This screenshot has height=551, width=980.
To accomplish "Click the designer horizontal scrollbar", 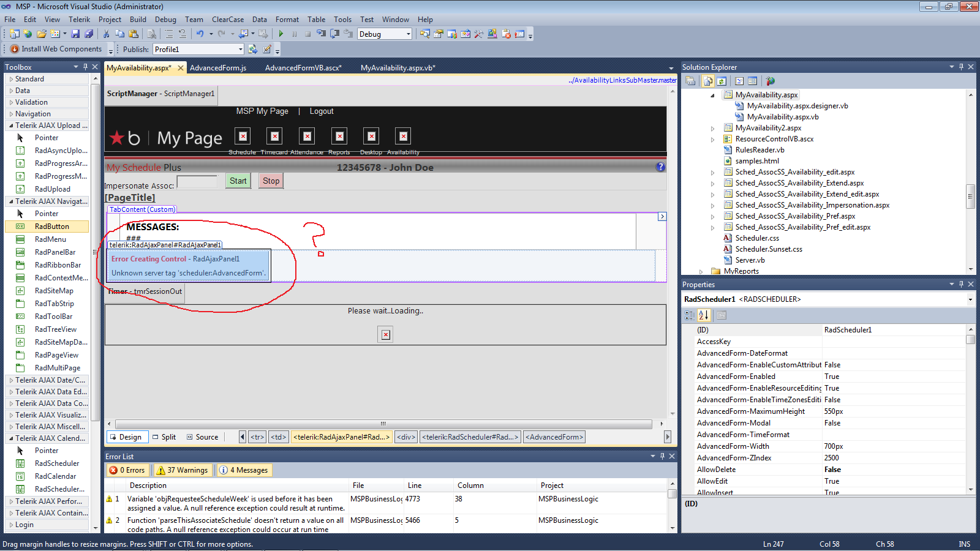I will click(x=383, y=424).
